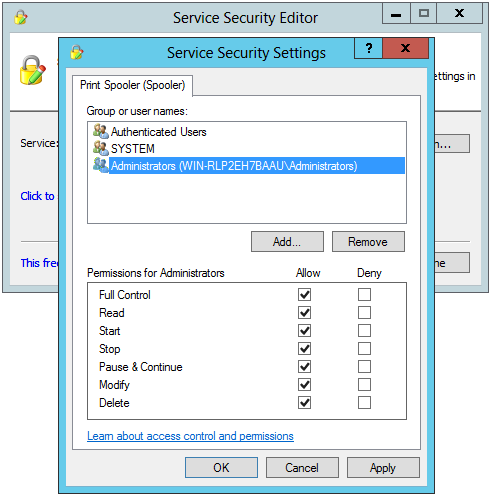Uncheck Allow for Full Control
Viewport: 491px width, 496px height.
[304, 295]
